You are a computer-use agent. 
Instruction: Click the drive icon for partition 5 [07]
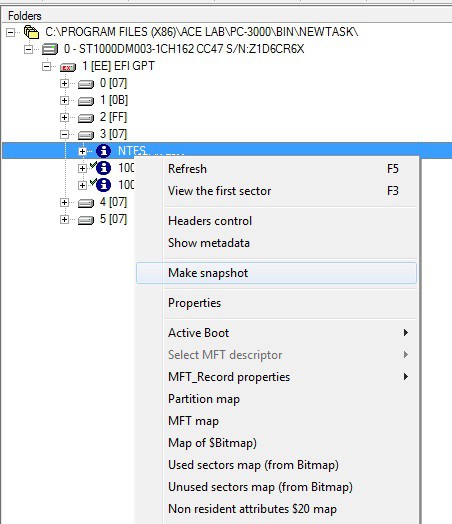click(x=86, y=220)
